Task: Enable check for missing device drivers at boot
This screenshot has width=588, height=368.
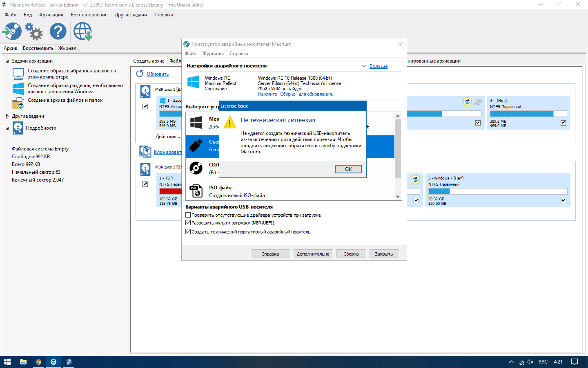Action: point(188,215)
